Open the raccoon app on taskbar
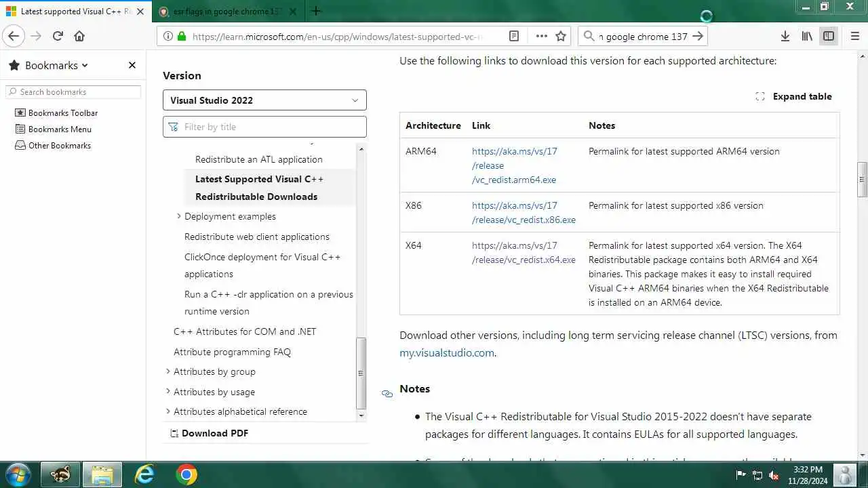 tap(61, 474)
